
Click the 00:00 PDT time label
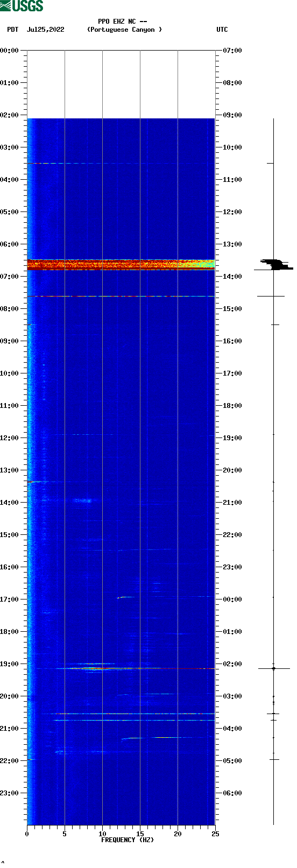tap(9, 51)
